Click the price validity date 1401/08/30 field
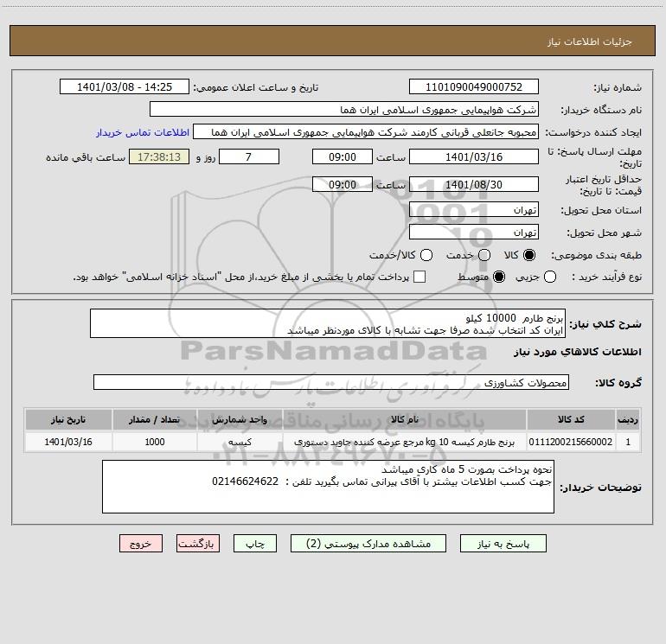The width and height of the screenshot is (666, 644). point(474,184)
